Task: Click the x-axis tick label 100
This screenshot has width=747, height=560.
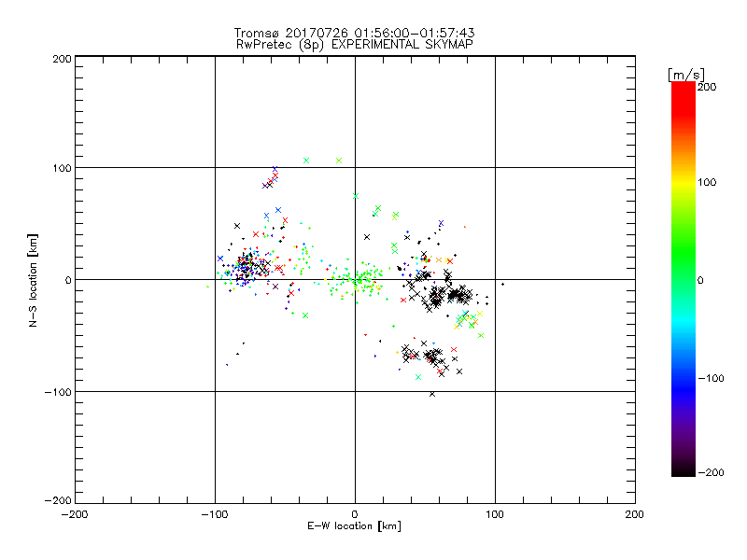Action: (495, 514)
